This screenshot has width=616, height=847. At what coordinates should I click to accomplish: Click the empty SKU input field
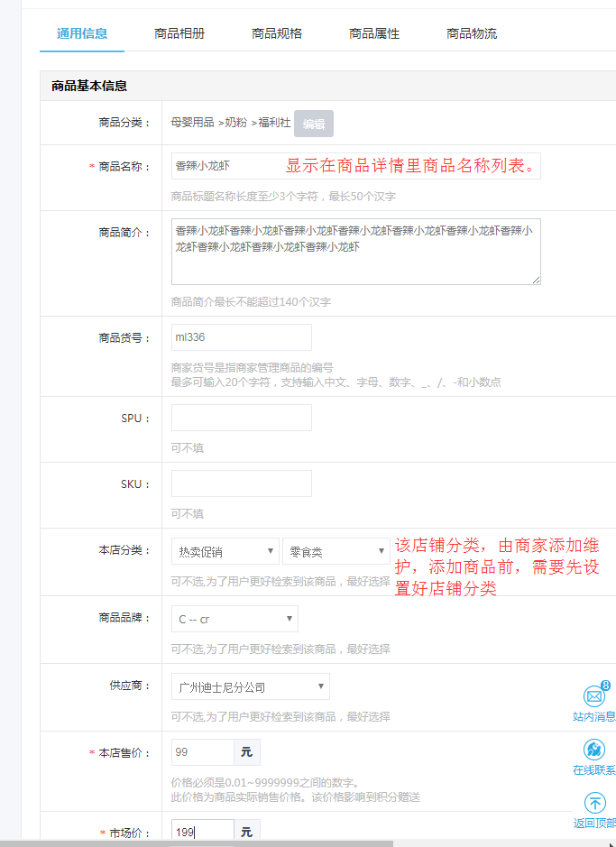[x=241, y=483]
